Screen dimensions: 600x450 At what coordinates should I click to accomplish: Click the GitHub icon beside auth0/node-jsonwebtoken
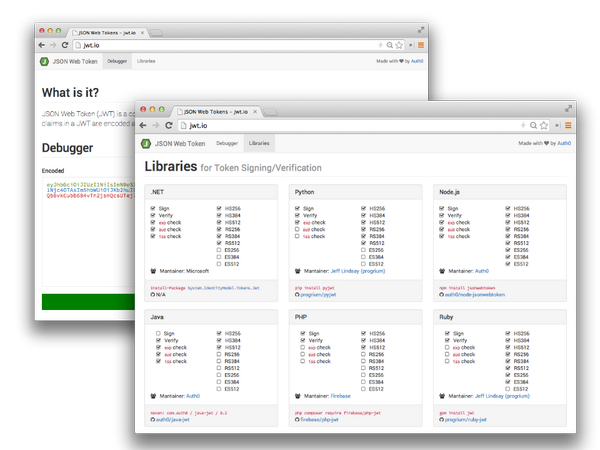click(x=441, y=295)
